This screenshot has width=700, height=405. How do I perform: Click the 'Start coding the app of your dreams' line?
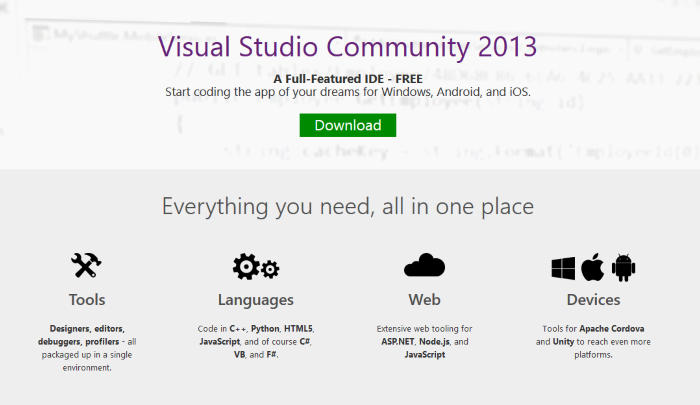click(x=348, y=92)
